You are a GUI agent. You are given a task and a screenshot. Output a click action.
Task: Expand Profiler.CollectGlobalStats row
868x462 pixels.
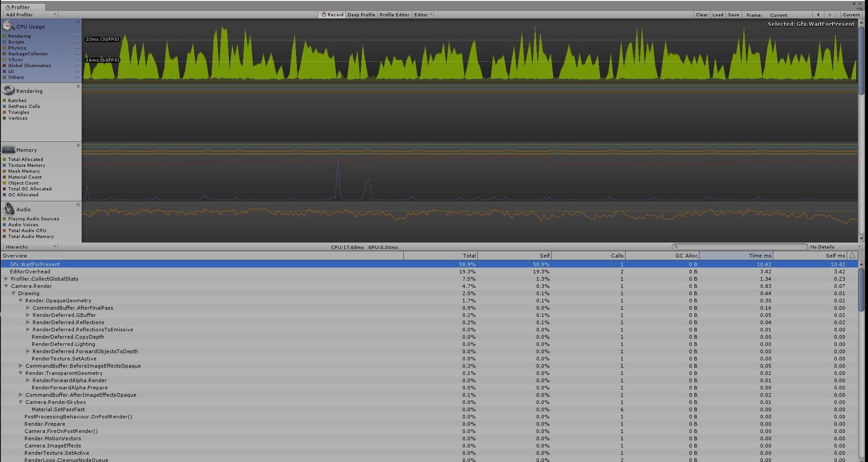click(x=6, y=279)
